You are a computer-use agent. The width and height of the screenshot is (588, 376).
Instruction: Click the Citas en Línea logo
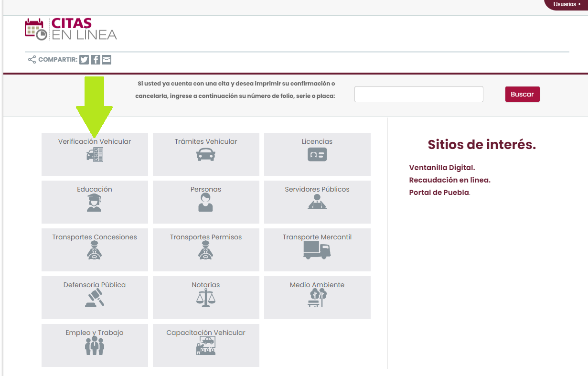pos(71,29)
